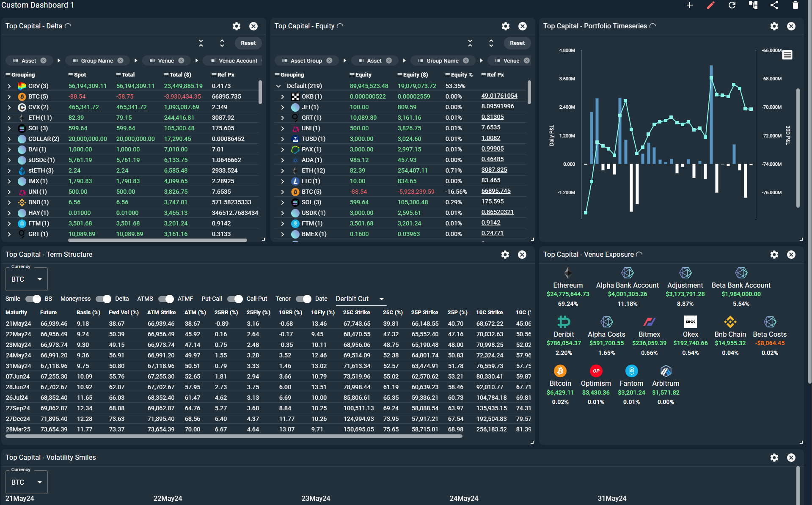This screenshot has height=505, width=812.
Task: Expand all rows icon in Delta panel
Action: 222,43
